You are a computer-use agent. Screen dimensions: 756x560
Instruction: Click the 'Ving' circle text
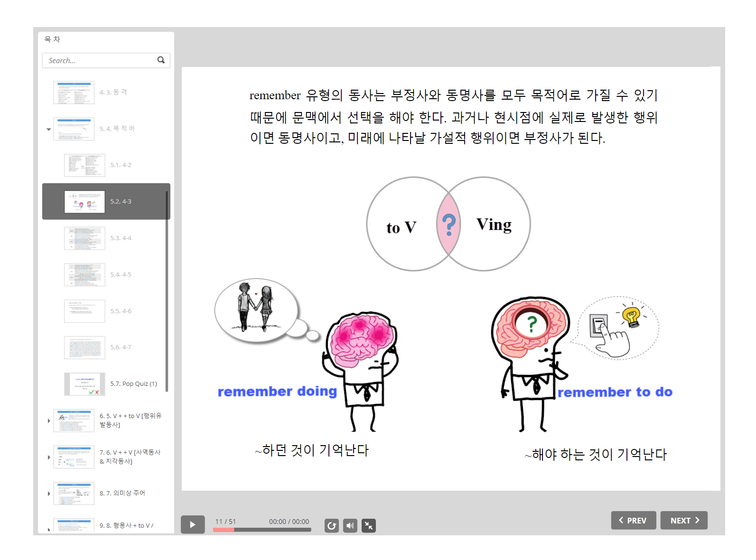pos(494,224)
